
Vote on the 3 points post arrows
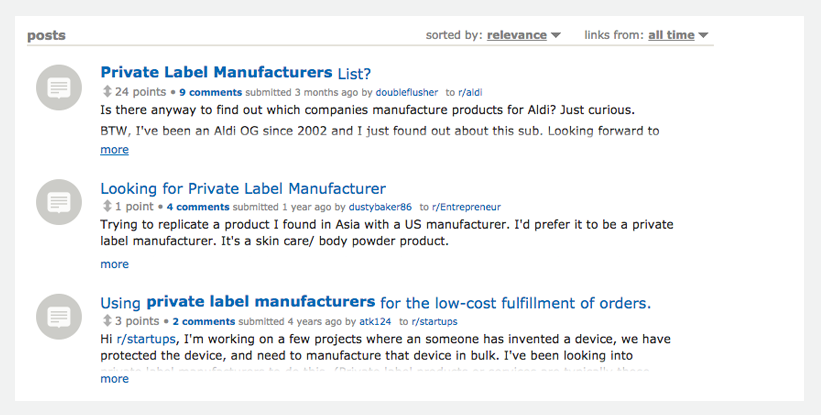click(x=107, y=322)
